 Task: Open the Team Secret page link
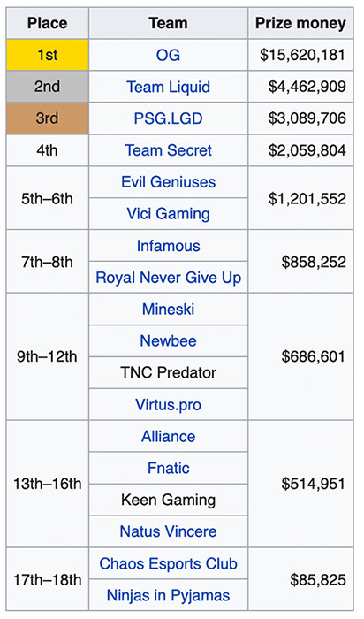(169, 150)
